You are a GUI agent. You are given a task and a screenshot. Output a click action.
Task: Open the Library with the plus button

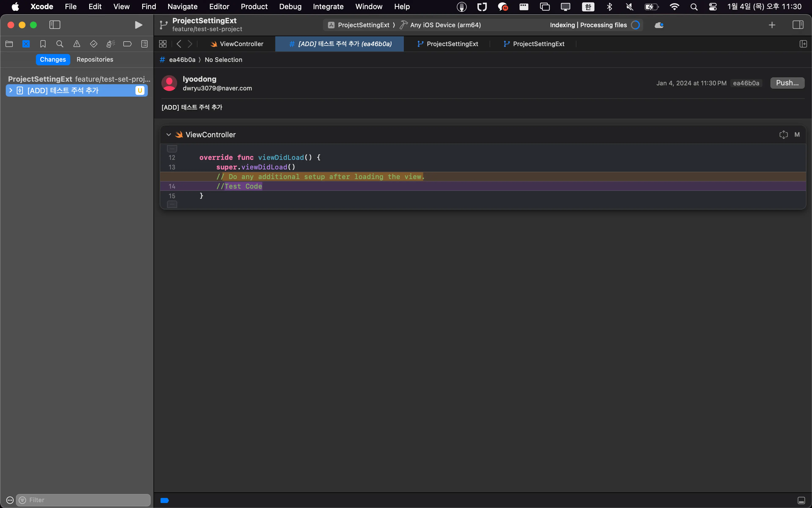(x=772, y=25)
